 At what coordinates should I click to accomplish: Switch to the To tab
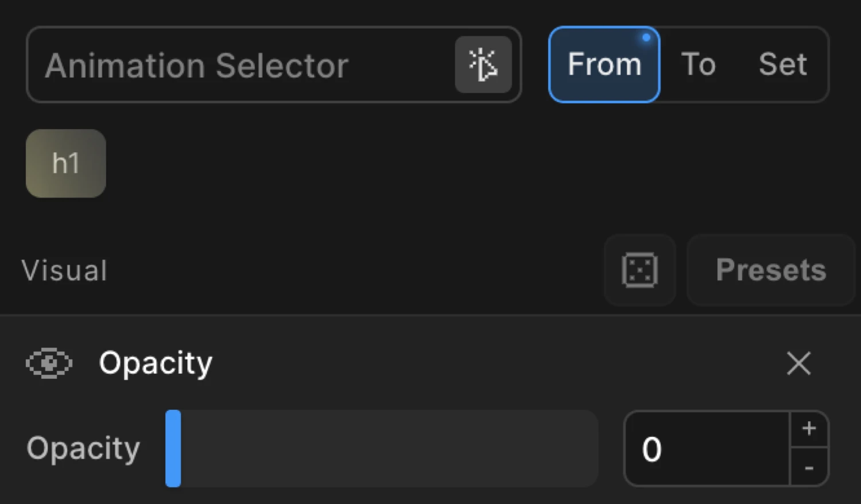click(699, 64)
